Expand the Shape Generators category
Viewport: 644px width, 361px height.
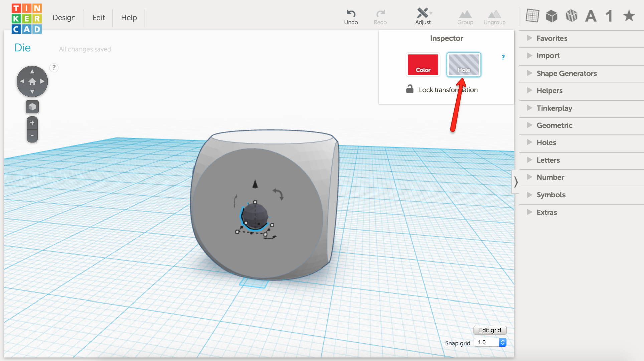click(566, 73)
